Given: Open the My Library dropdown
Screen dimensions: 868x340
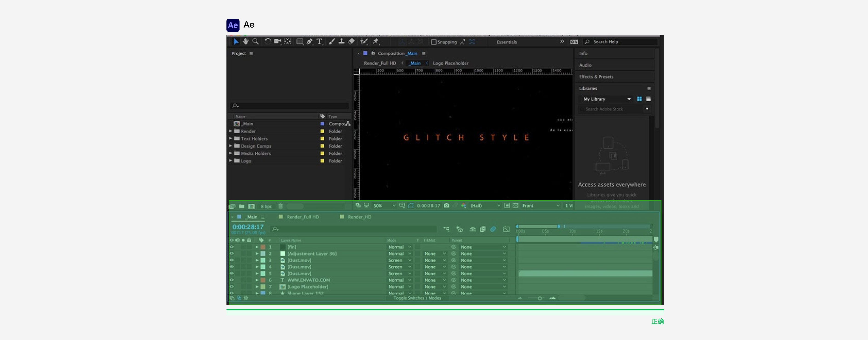Looking at the screenshot, I should pos(607,99).
